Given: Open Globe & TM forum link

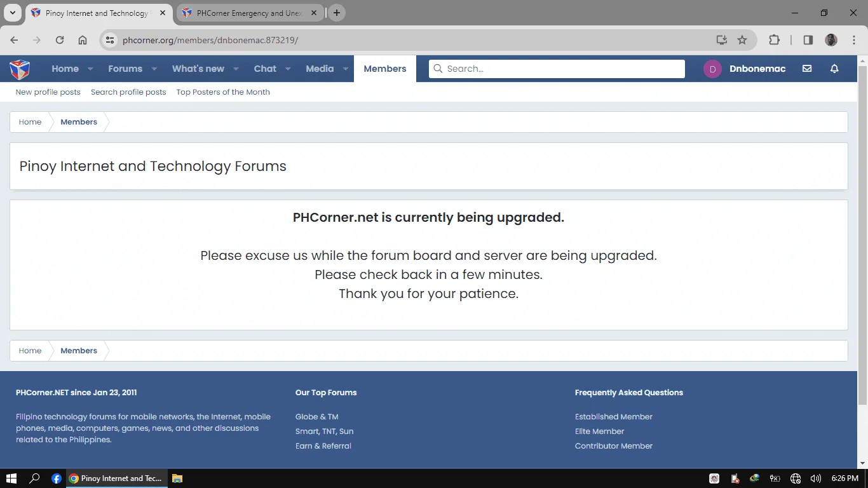Looking at the screenshot, I should pyautogui.click(x=317, y=417).
